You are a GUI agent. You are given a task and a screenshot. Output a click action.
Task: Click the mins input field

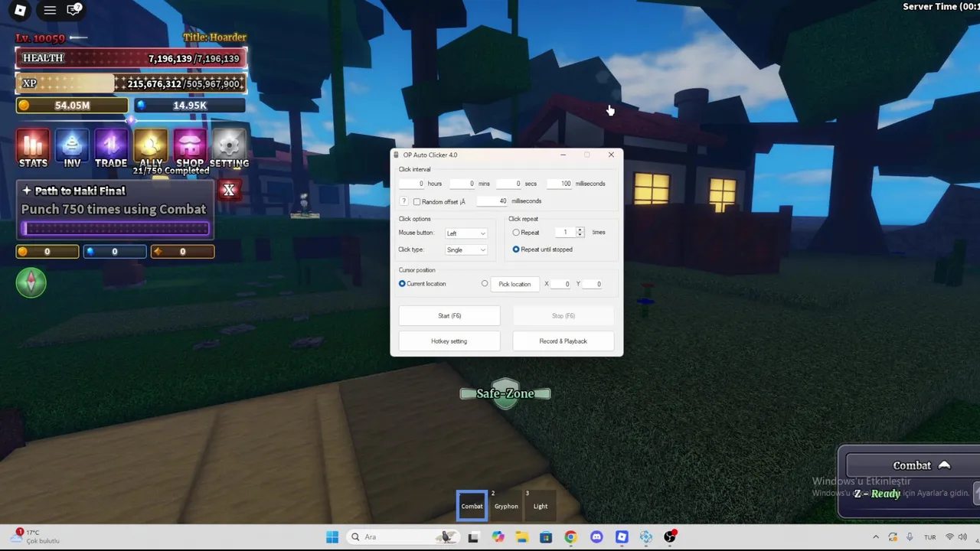(x=462, y=184)
